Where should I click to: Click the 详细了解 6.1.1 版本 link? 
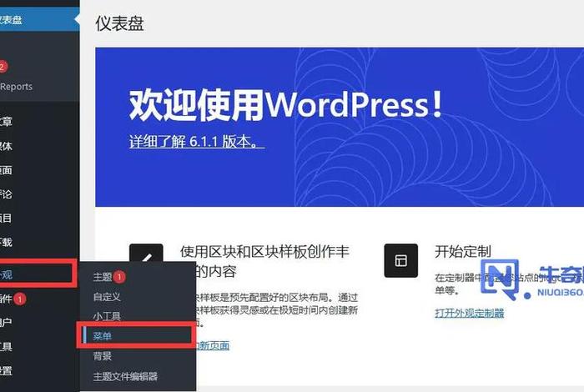pos(197,142)
